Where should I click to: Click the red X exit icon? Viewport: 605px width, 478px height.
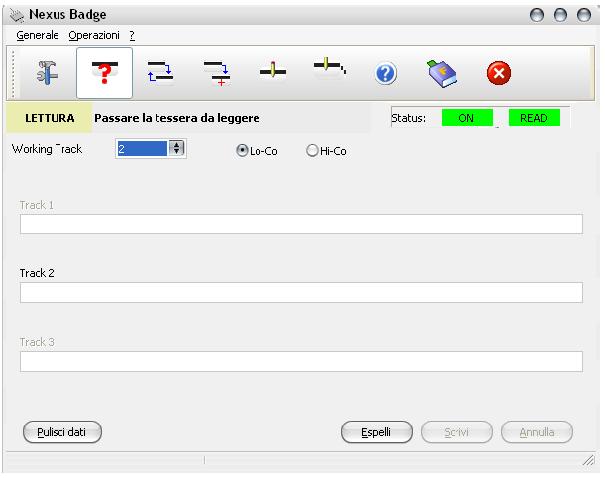click(499, 73)
